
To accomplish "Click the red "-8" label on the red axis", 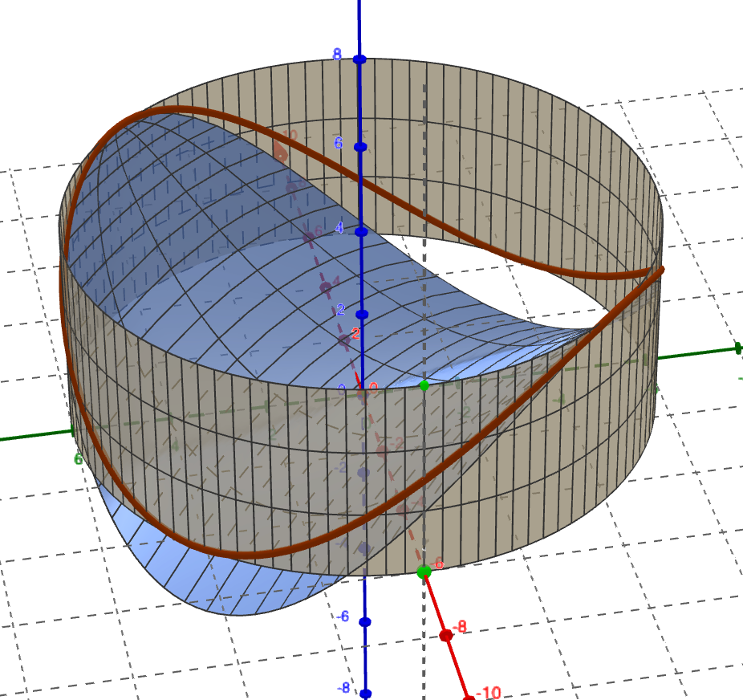I will 459,627.
